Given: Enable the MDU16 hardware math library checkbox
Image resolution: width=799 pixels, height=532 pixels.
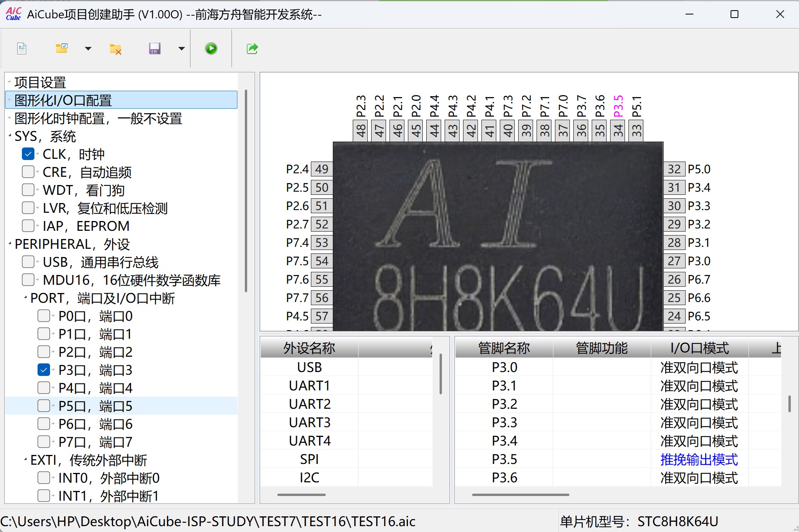Looking at the screenshot, I should pos(28,280).
